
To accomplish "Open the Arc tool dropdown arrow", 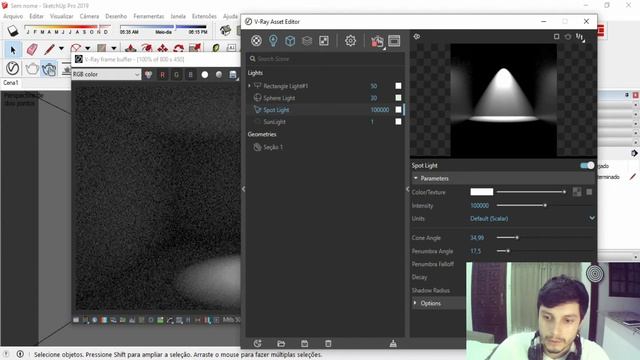I will [x=87, y=49].
